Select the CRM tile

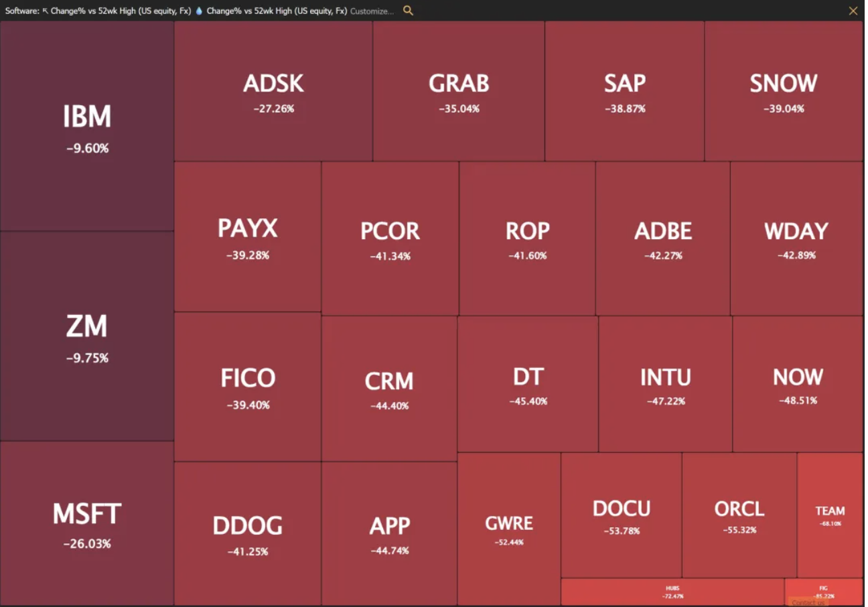coord(389,389)
